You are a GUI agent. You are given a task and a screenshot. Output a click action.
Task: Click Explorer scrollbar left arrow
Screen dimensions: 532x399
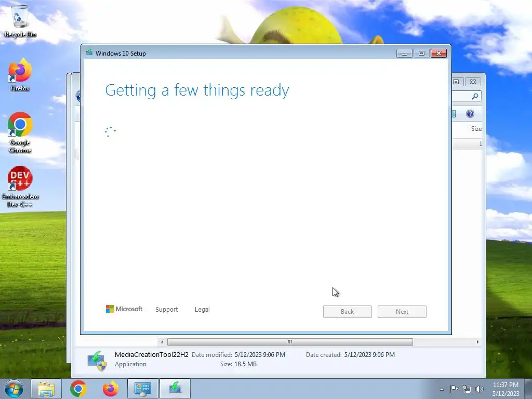162,342
